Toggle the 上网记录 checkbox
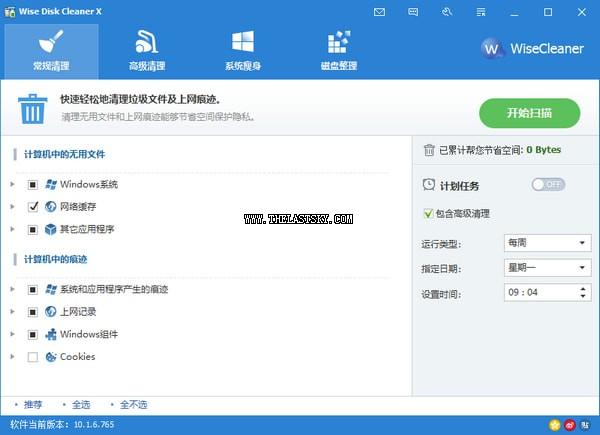 [33, 312]
